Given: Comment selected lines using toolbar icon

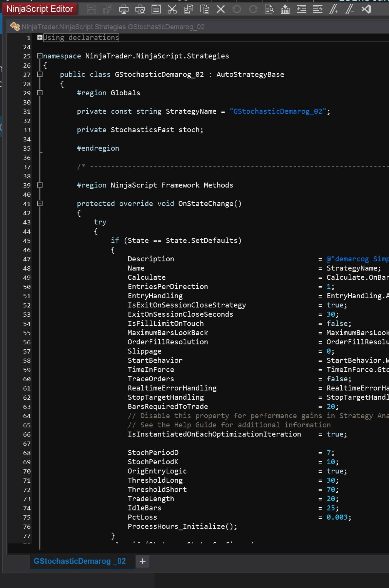Looking at the screenshot, I should point(334,9).
